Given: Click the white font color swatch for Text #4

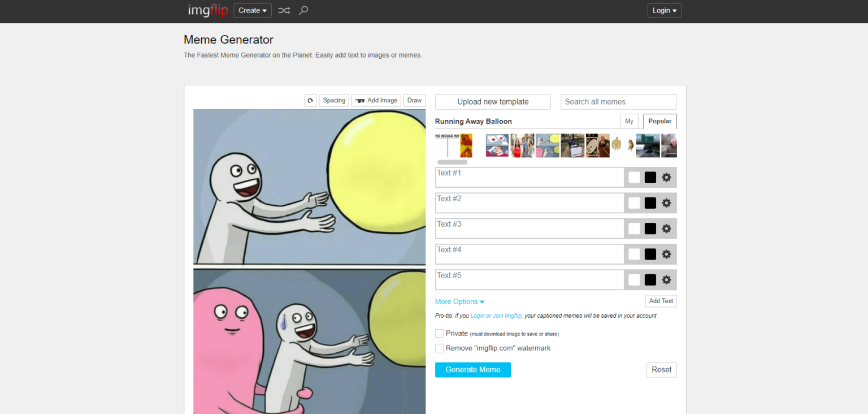Looking at the screenshot, I should (634, 255).
